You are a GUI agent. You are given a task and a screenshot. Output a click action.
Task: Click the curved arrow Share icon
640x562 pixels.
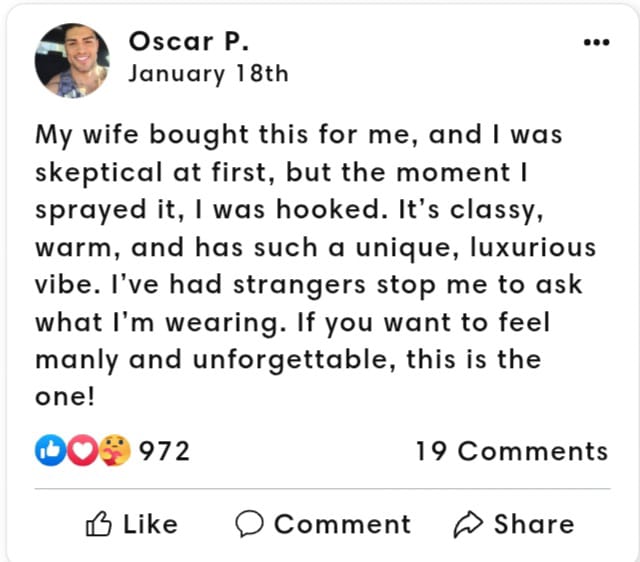pyautogui.click(x=468, y=524)
